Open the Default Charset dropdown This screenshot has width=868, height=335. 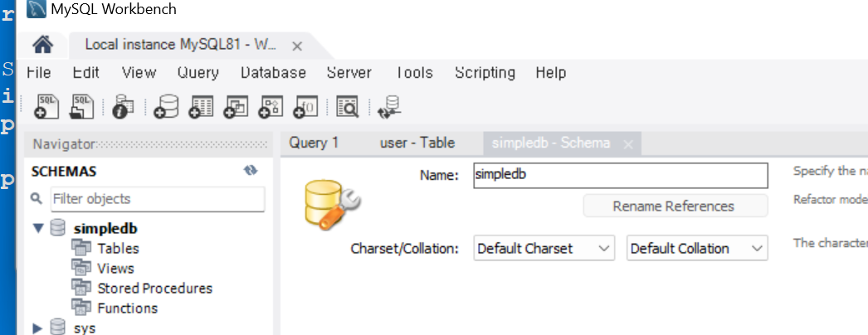click(x=544, y=248)
